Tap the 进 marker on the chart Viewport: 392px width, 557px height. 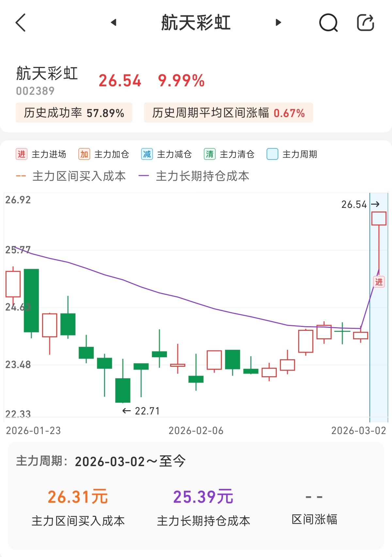379,281
